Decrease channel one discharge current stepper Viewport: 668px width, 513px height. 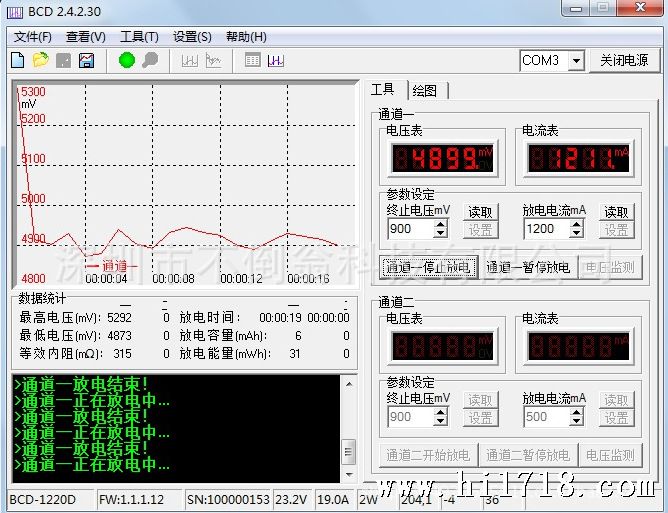(577, 233)
